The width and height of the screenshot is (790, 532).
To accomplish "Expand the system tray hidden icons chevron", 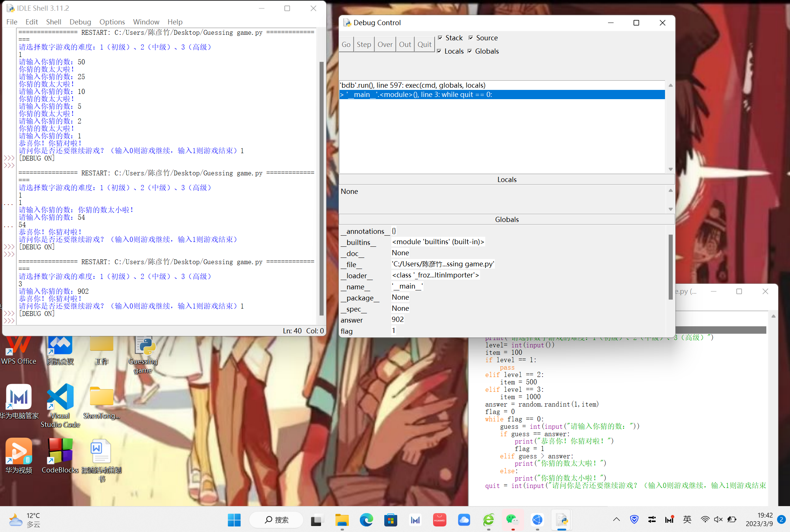I will 616,519.
